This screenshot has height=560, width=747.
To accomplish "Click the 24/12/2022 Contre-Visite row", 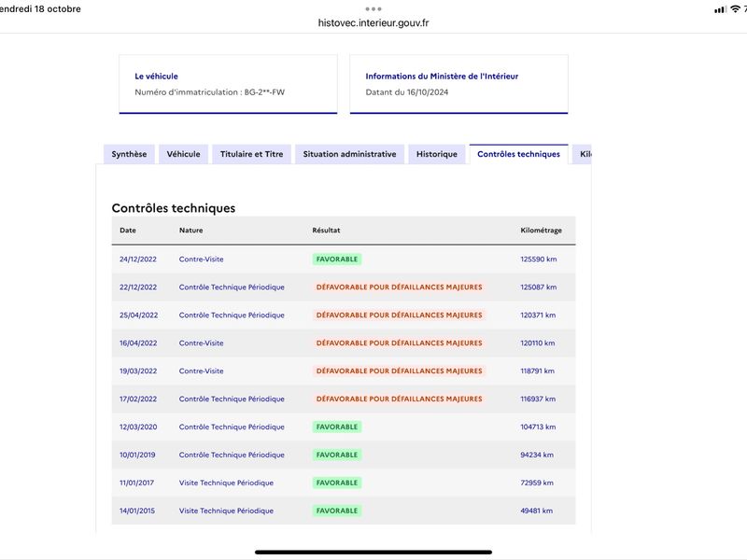I will (344, 259).
